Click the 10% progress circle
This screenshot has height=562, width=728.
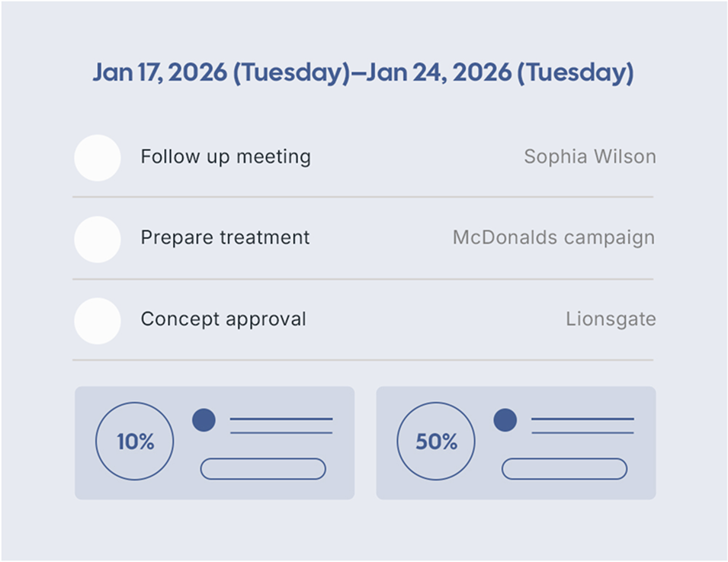click(135, 442)
